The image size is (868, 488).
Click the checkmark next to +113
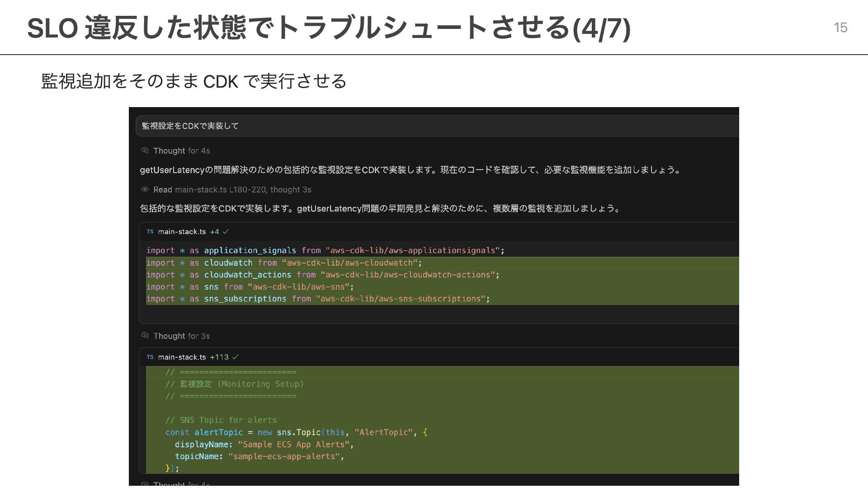click(x=235, y=357)
